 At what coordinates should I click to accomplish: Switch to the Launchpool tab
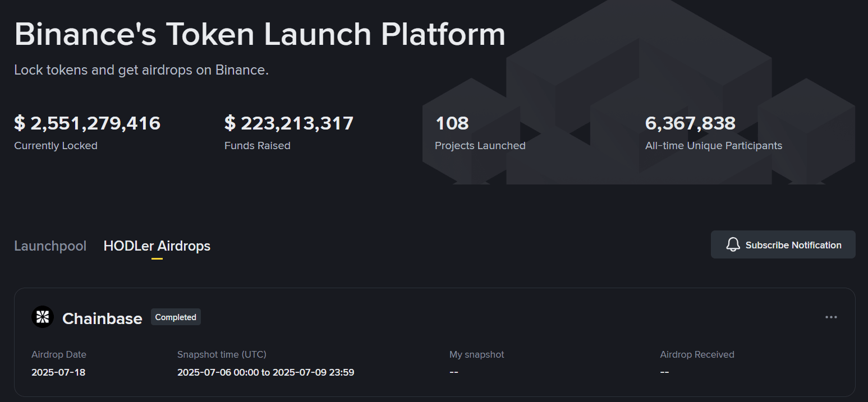click(50, 246)
